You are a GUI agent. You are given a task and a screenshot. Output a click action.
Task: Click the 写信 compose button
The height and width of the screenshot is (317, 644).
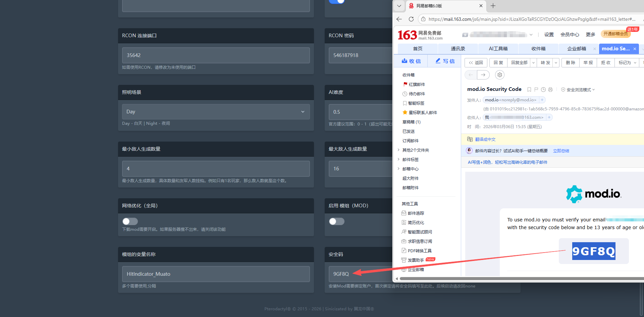point(445,61)
